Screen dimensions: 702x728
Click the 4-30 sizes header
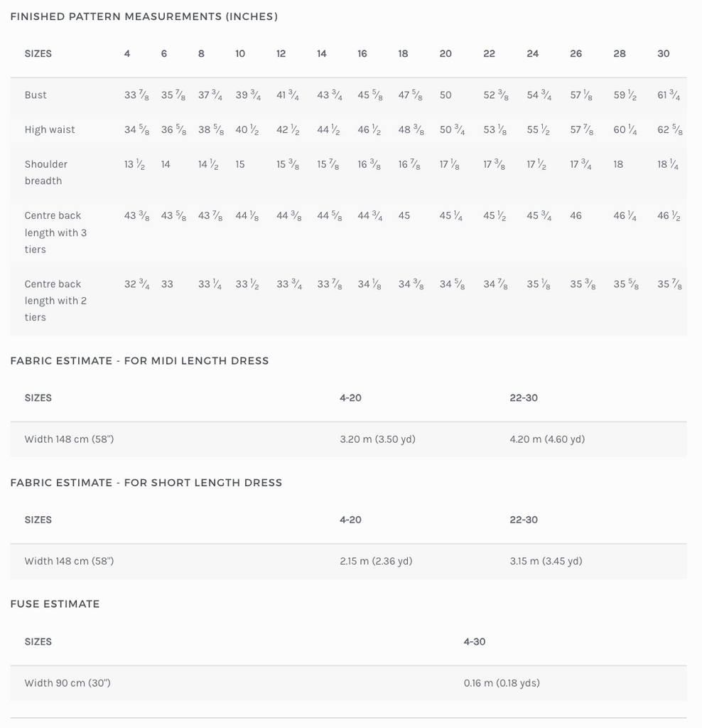[x=475, y=642]
